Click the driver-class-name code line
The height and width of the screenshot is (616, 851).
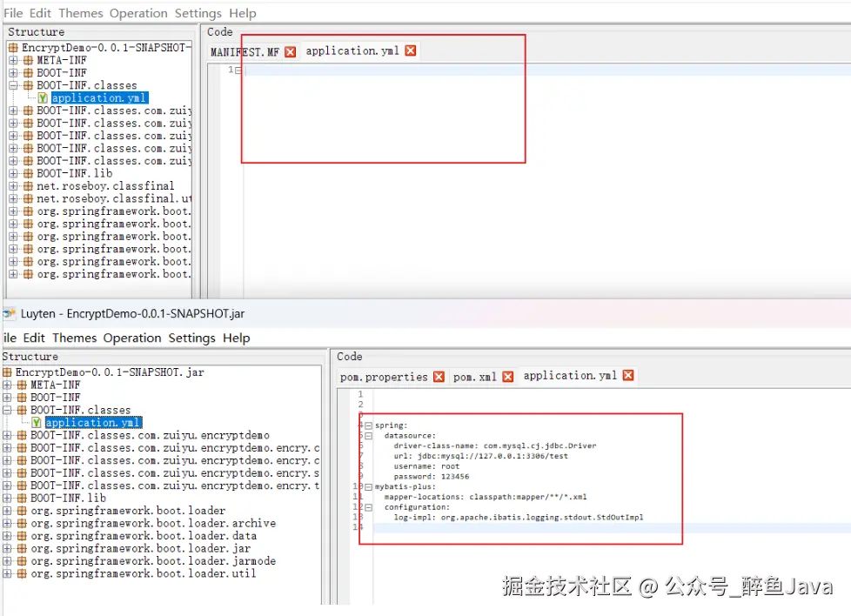(x=495, y=445)
